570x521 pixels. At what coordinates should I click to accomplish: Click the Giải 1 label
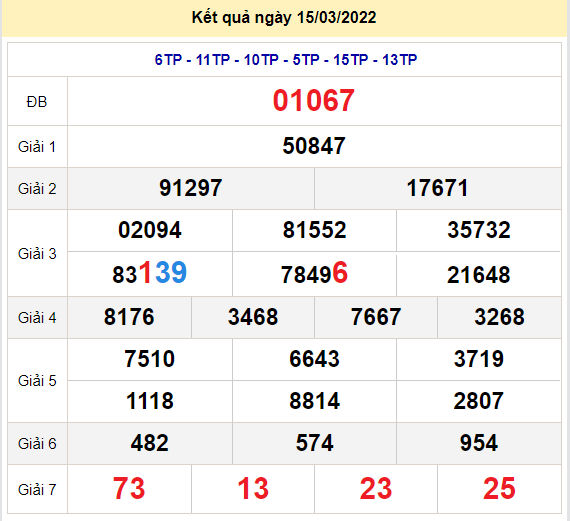tap(37, 147)
